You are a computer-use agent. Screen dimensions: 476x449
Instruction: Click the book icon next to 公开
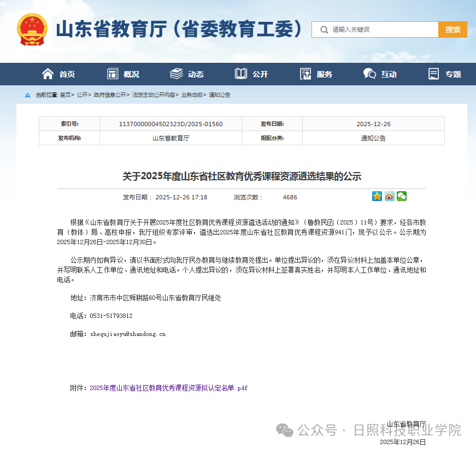(x=240, y=74)
